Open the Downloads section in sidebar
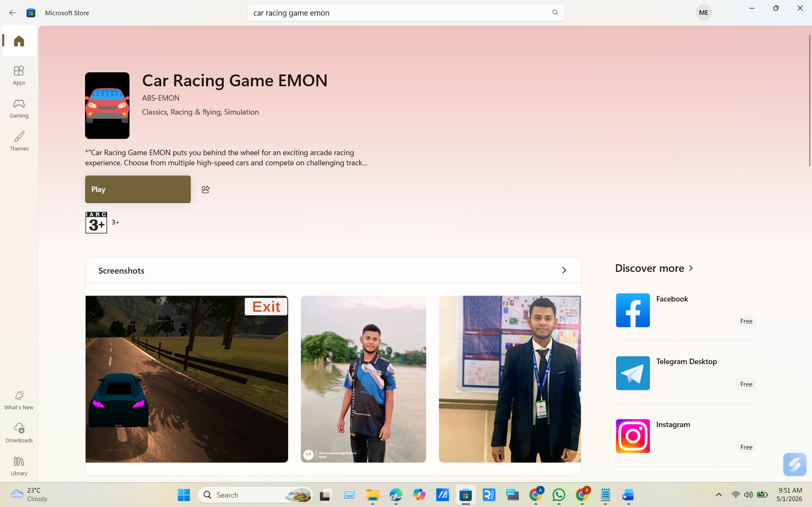Image resolution: width=812 pixels, height=507 pixels. (19, 433)
